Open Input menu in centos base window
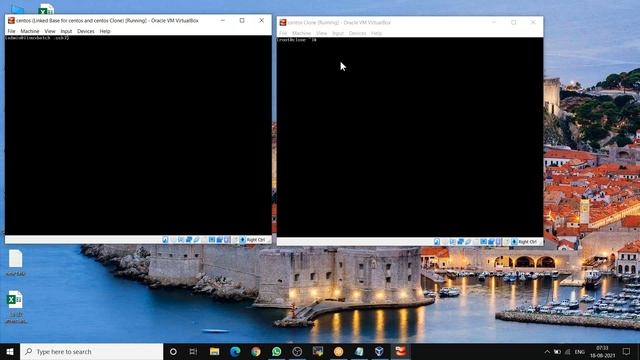This screenshot has width=640, height=360. point(66,31)
